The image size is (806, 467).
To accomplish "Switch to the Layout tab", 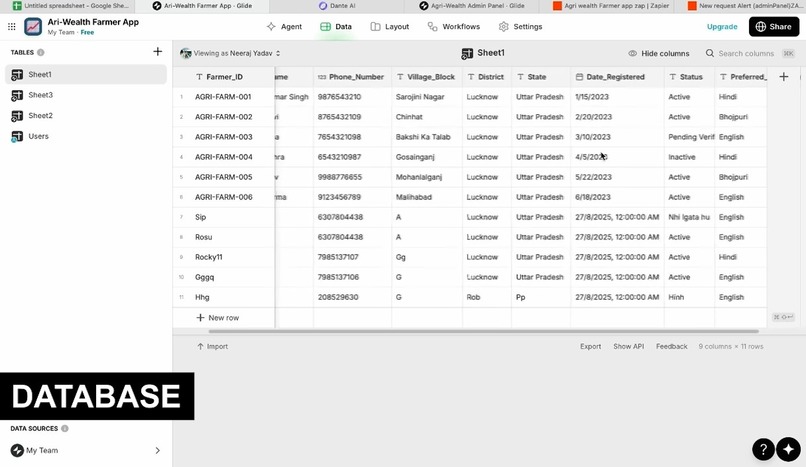I will [x=390, y=27].
